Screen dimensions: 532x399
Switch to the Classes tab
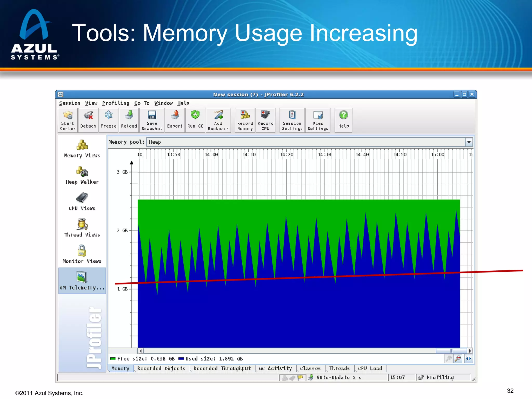(310, 368)
